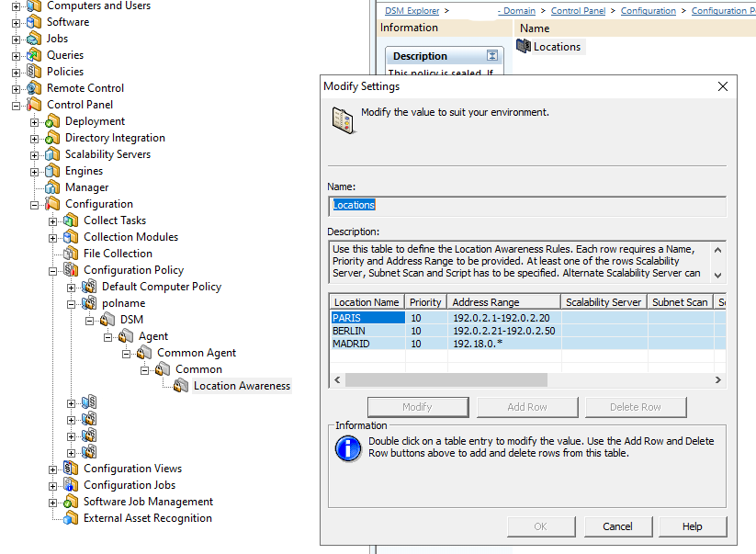Click the Remote Control node icon
This screenshot has height=554, width=756.
[34, 88]
